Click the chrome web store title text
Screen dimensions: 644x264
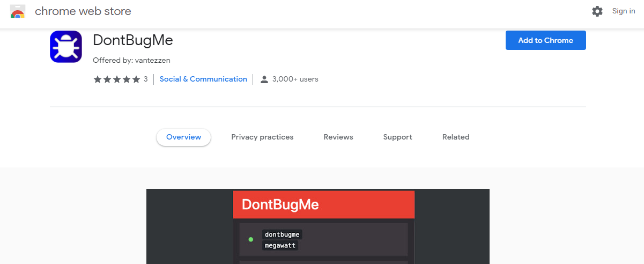click(x=83, y=11)
